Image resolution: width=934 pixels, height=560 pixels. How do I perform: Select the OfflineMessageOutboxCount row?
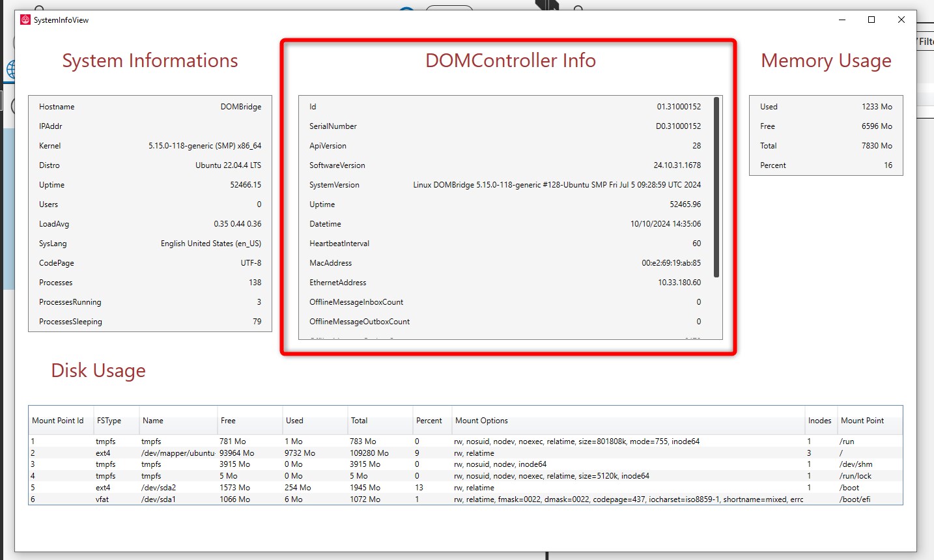[x=505, y=322]
